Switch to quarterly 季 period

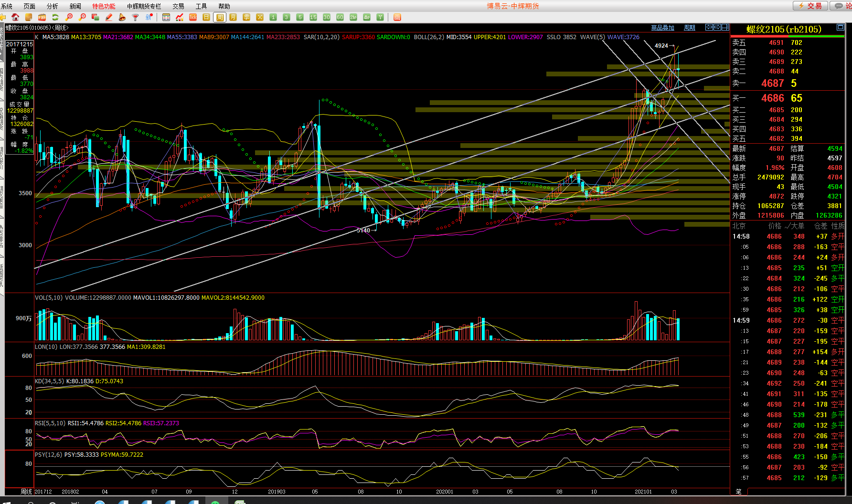coord(246,17)
